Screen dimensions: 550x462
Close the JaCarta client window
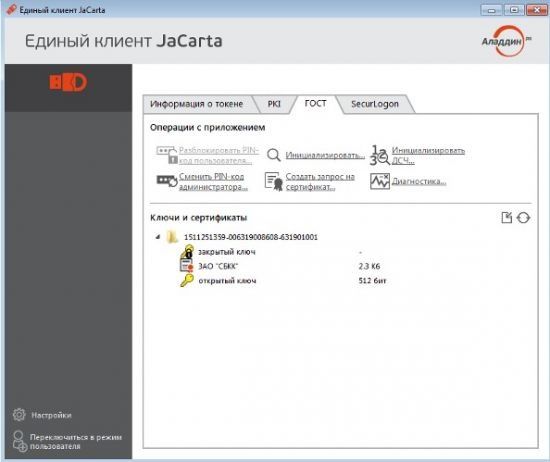coord(537,10)
